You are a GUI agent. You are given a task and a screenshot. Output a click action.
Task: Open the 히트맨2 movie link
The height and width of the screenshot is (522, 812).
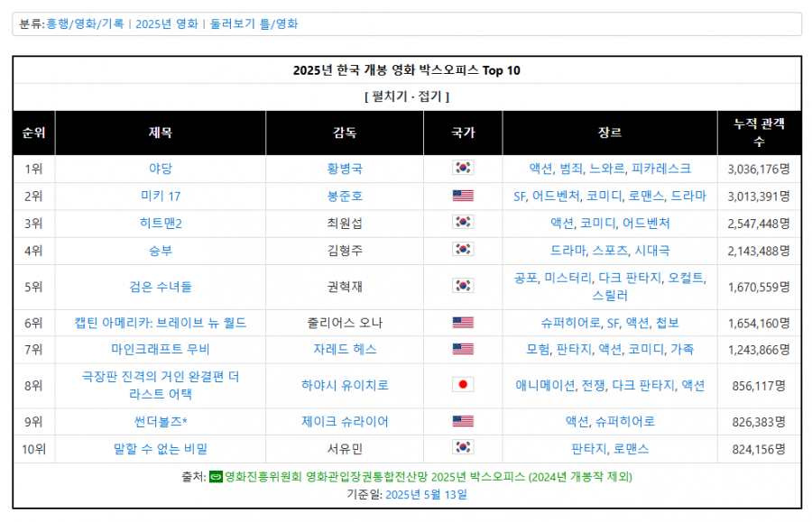pyautogui.click(x=161, y=224)
